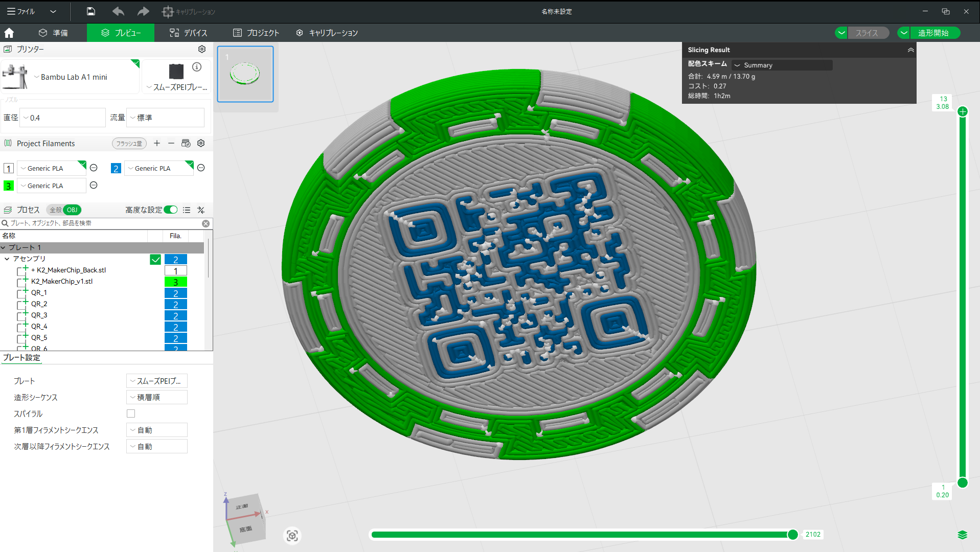Edit filament 3 preset settings

[94, 185]
